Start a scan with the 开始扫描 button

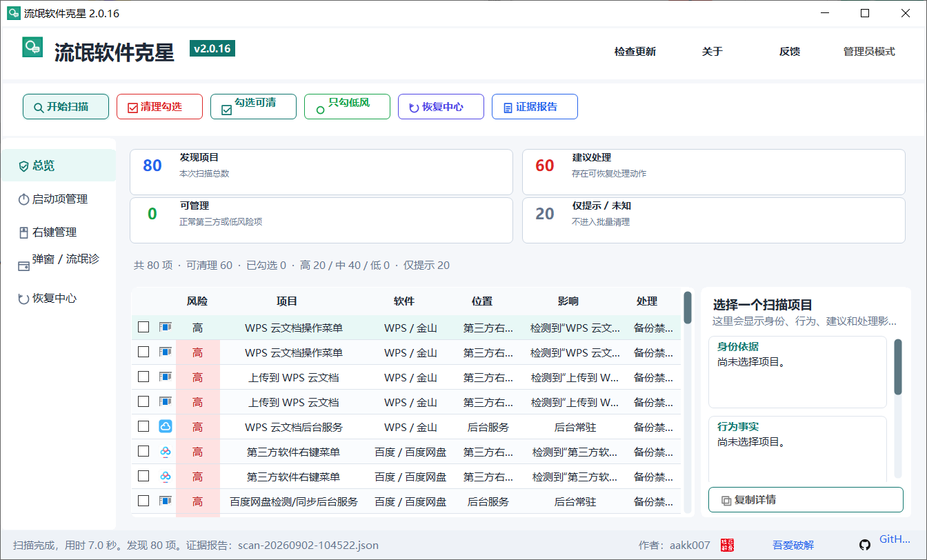point(66,107)
